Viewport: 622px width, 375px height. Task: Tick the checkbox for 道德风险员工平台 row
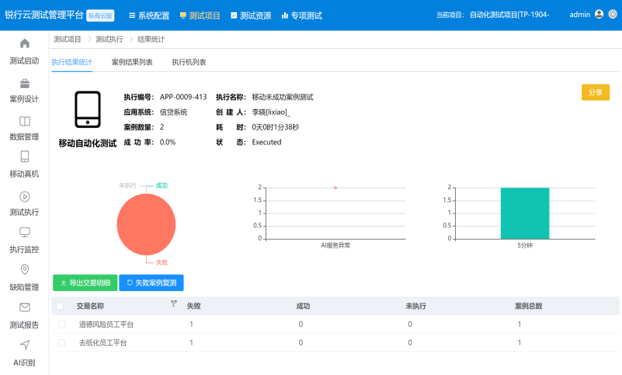(61, 324)
